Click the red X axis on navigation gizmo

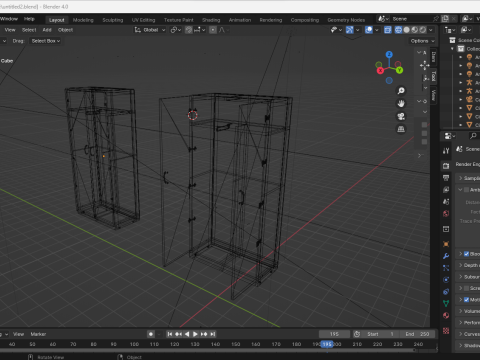click(380, 71)
